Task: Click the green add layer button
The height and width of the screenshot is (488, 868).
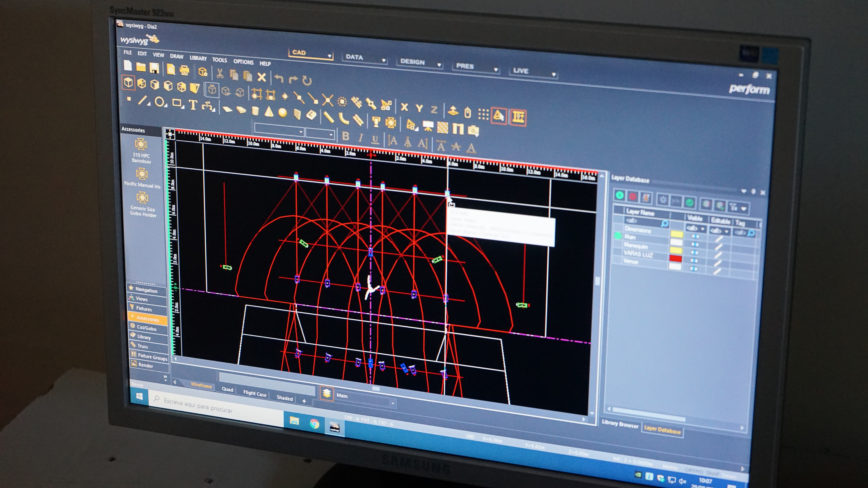Action: (619, 195)
